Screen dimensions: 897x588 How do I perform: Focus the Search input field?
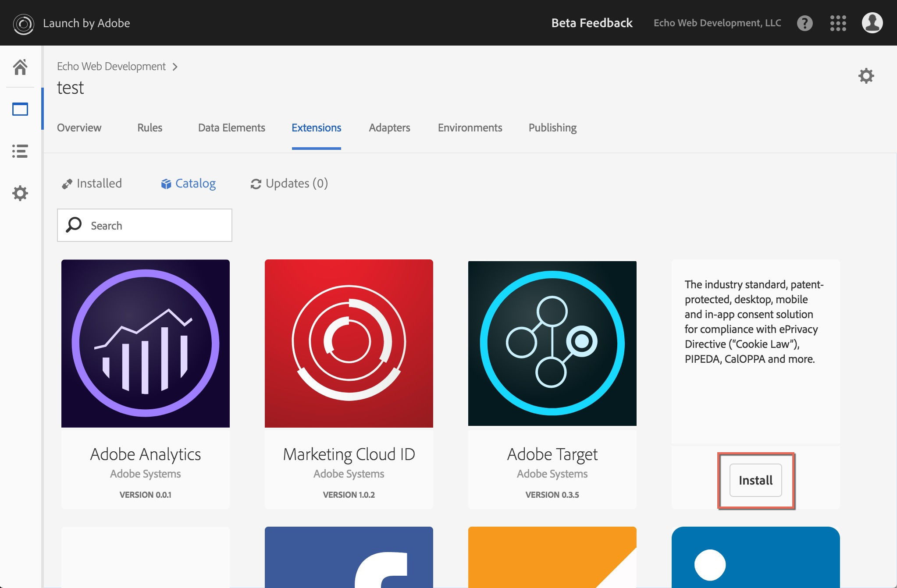[145, 225]
